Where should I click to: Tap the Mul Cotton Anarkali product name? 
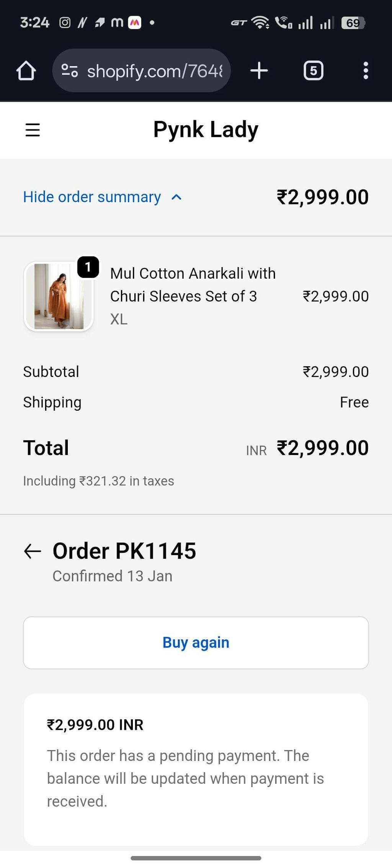point(193,285)
